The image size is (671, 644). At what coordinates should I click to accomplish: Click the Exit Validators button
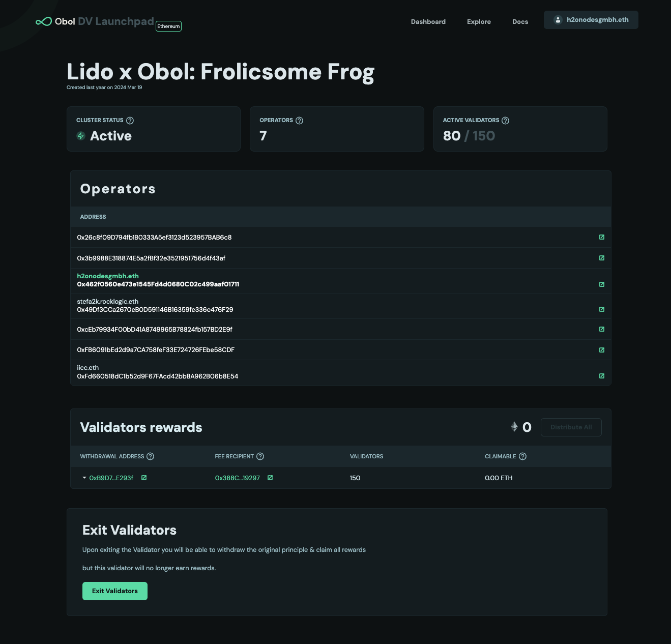pyautogui.click(x=115, y=591)
